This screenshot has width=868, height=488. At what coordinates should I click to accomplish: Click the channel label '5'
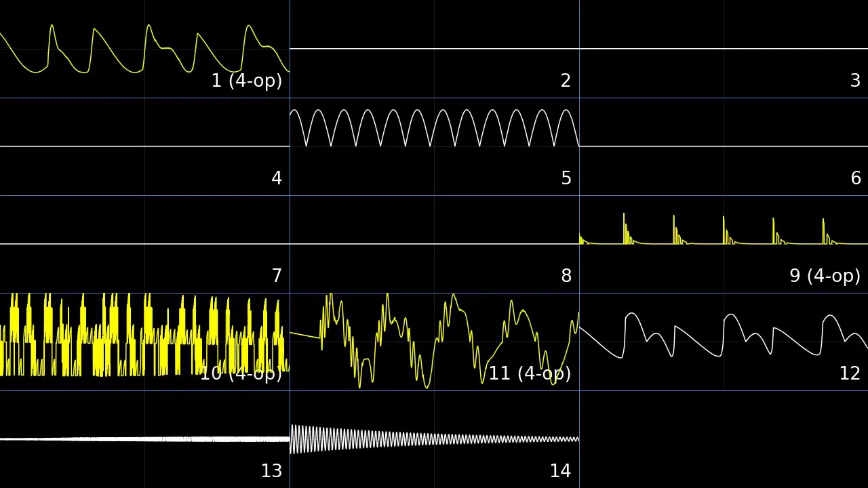[x=566, y=179]
